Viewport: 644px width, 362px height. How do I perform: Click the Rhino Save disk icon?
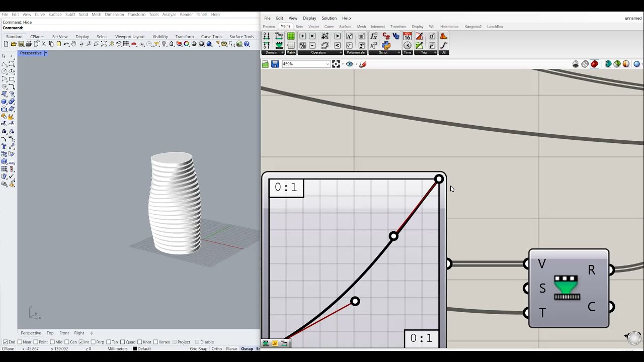(x=21, y=44)
